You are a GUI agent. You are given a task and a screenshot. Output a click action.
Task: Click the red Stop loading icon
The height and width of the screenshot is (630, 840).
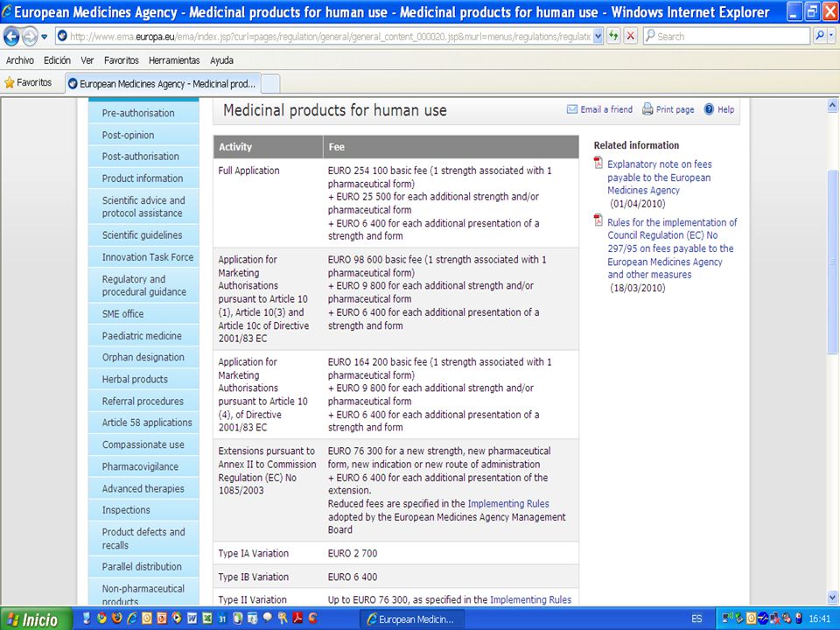point(631,37)
